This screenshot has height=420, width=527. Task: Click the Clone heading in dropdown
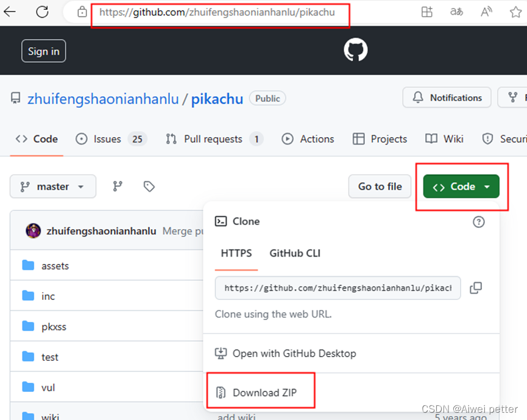[x=246, y=221]
